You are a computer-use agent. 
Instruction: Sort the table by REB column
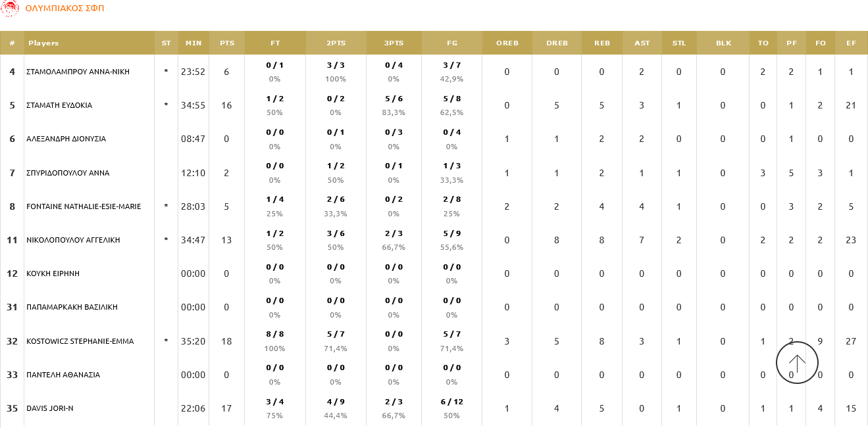pyautogui.click(x=601, y=43)
